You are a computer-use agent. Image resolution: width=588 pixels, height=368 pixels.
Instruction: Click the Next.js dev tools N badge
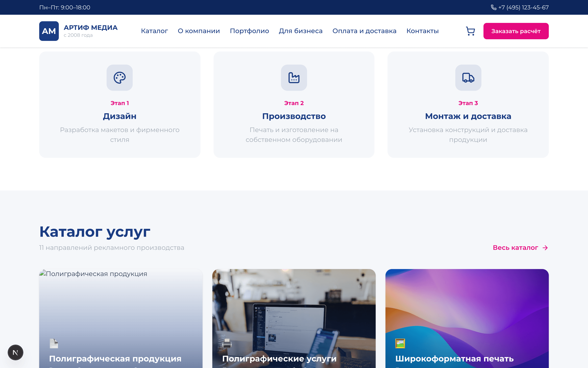16,352
